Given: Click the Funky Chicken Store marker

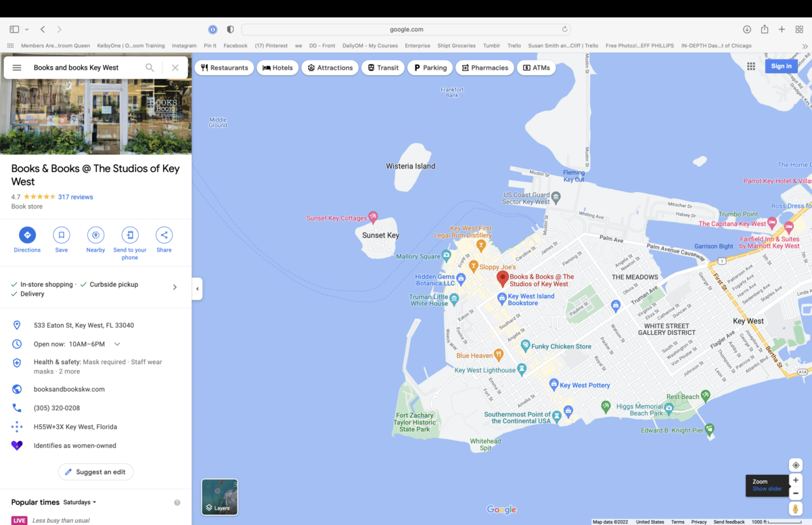Looking at the screenshot, I should 525,346.
